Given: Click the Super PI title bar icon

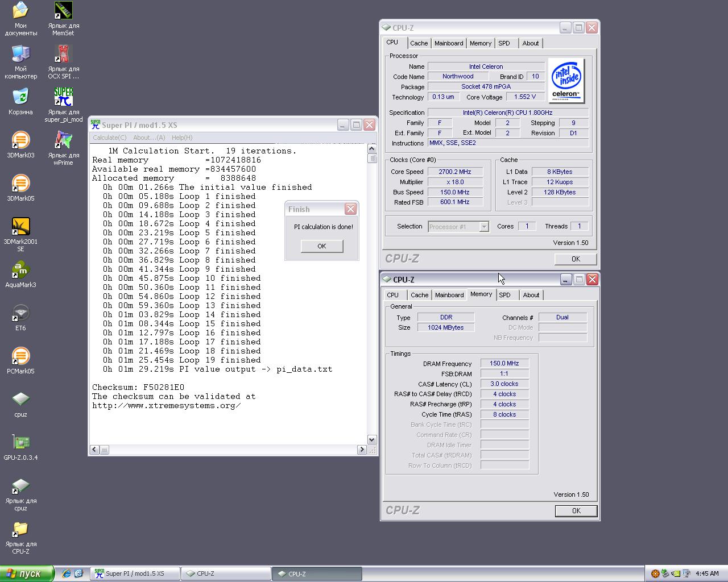Looking at the screenshot, I should [x=96, y=124].
